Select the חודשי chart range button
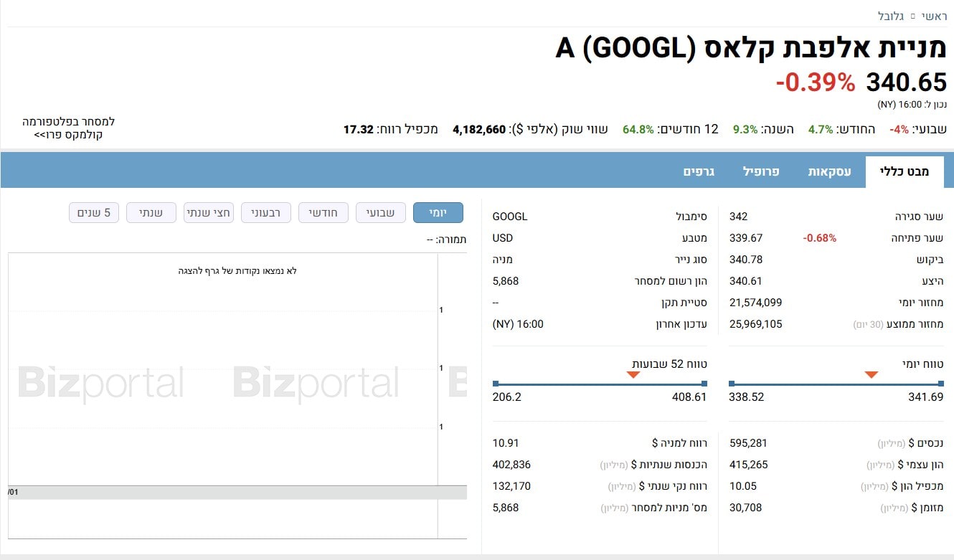The height and width of the screenshot is (560, 954). (323, 213)
